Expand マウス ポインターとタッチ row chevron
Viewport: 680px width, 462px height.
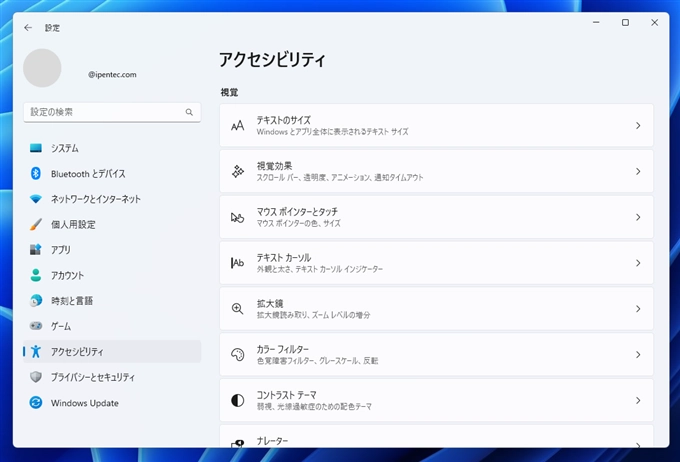pos(638,217)
